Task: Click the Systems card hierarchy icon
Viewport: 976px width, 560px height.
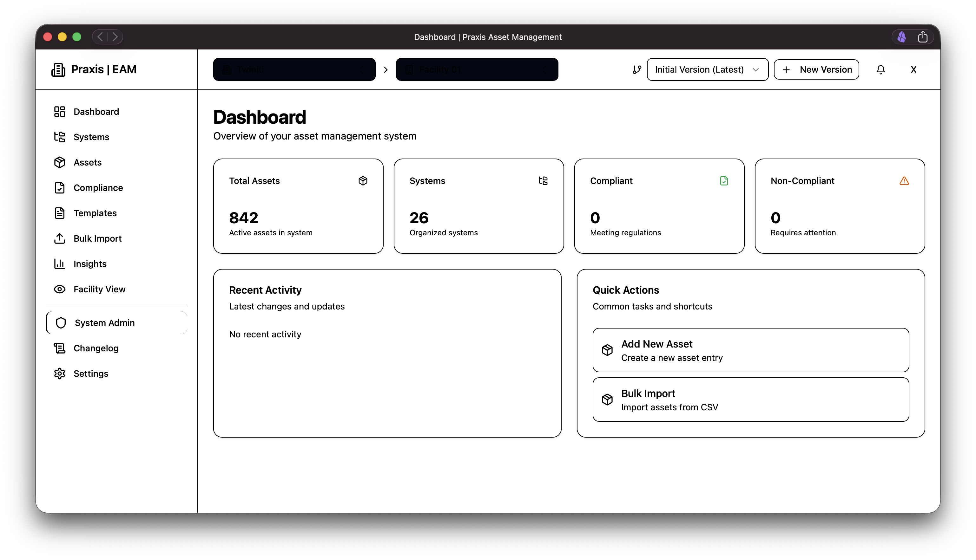Action: 543,181
